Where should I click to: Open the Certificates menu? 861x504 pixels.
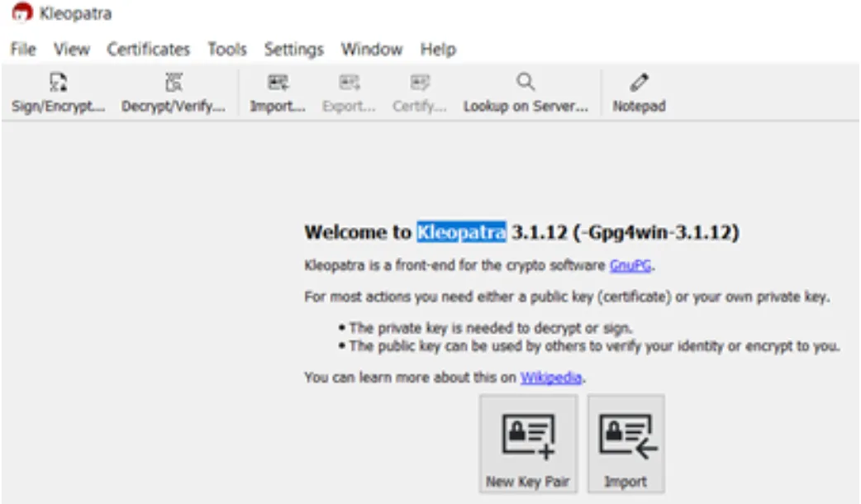(148, 50)
